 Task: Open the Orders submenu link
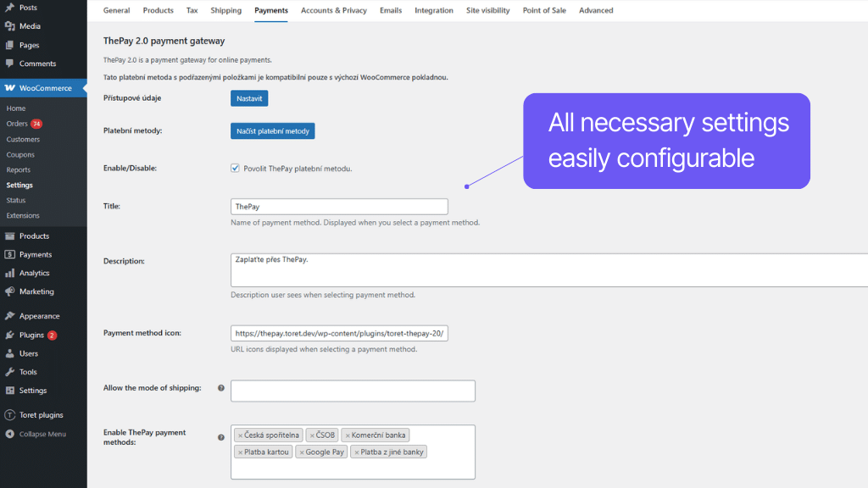coord(17,124)
